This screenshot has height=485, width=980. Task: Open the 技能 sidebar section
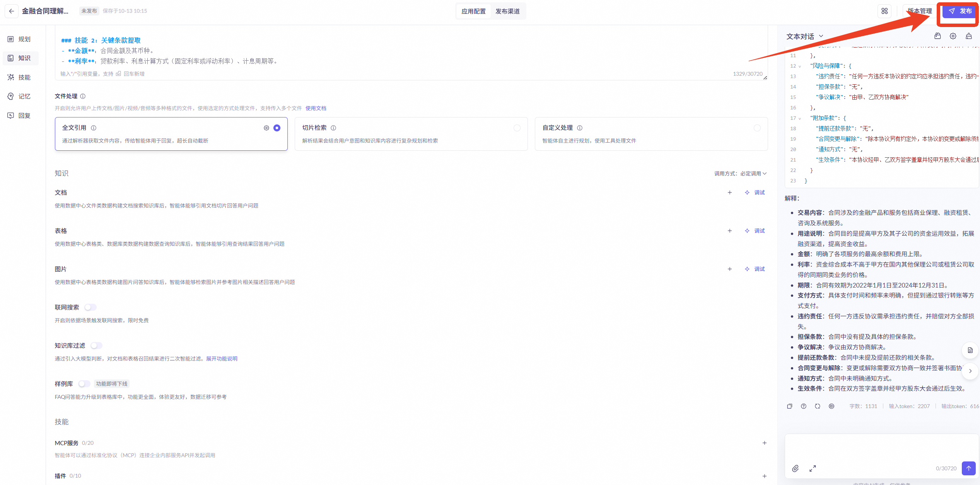21,77
